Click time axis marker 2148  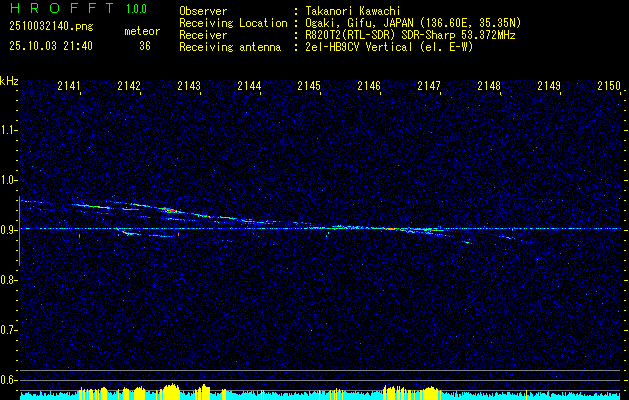coord(489,85)
